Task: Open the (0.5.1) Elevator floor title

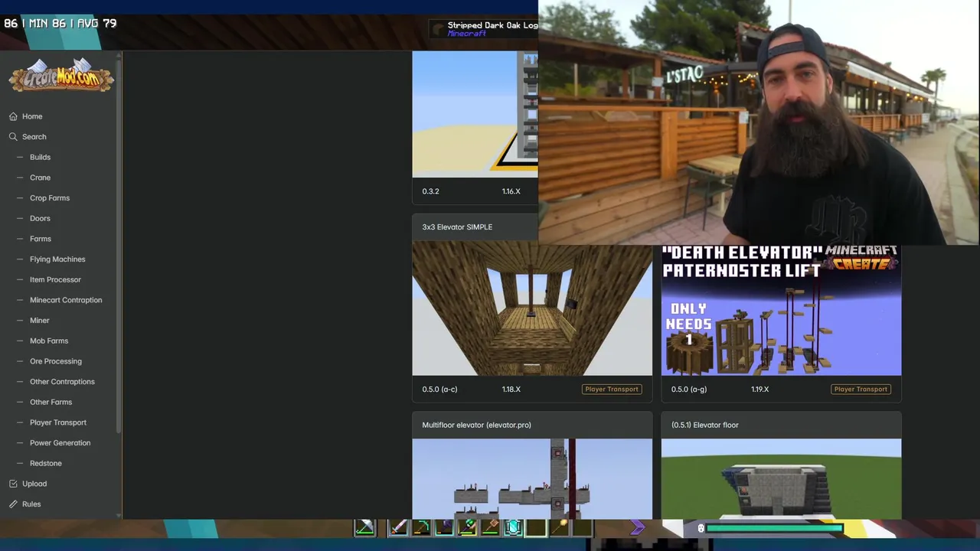Action: 704,425
